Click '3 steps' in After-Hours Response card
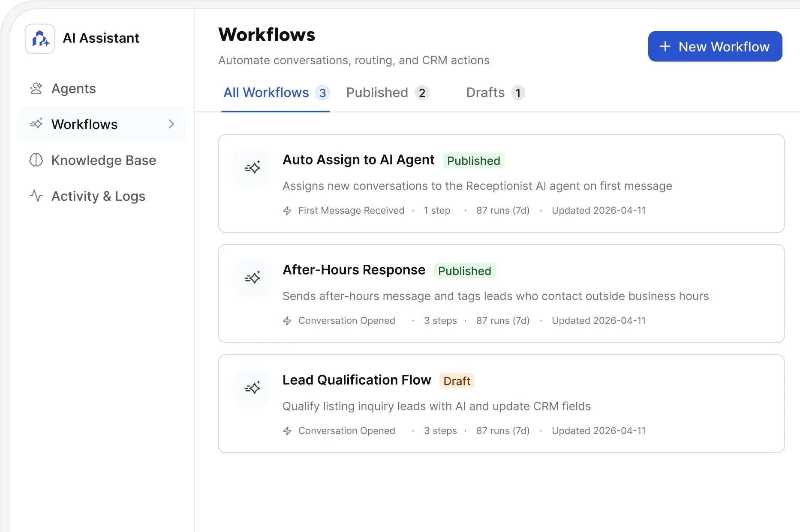800x532 pixels. (x=440, y=321)
